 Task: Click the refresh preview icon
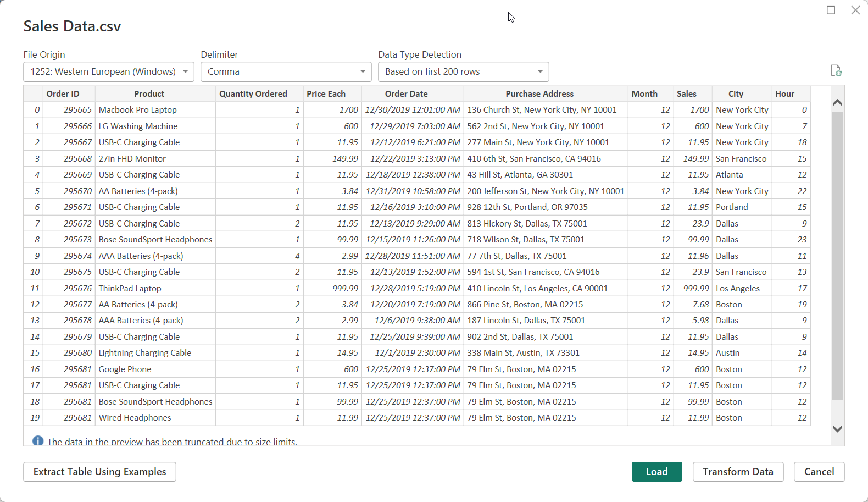[836, 71]
